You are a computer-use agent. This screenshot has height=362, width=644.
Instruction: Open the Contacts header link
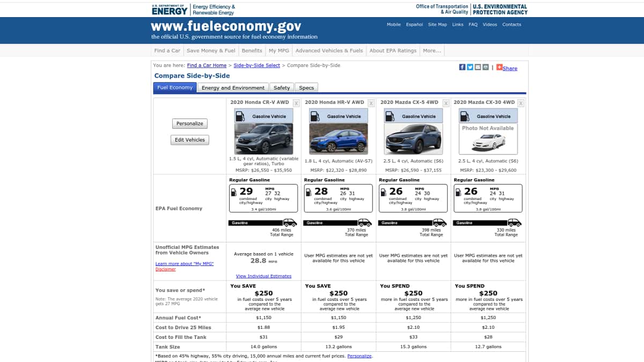click(511, 25)
